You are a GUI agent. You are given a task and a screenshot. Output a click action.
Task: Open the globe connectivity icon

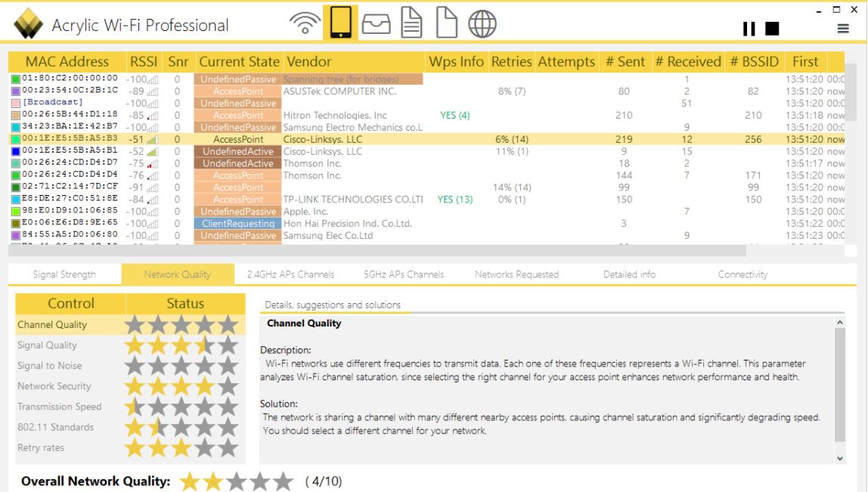click(482, 23)
